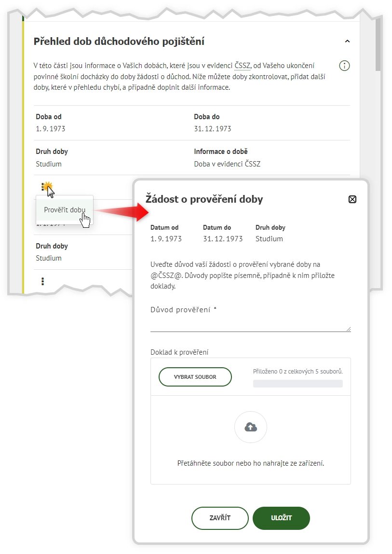Select the Prověřit dobu menu entry

pos(65,210)
